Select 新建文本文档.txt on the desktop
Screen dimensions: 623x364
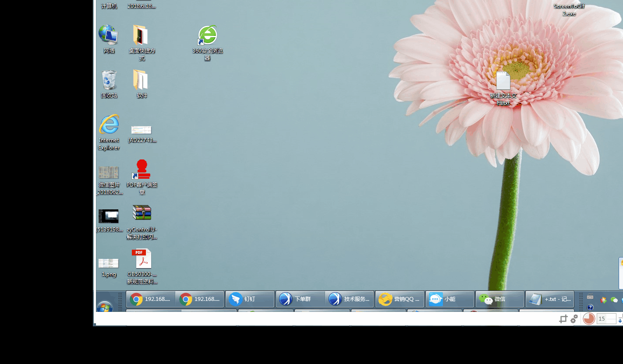[503, 81]
